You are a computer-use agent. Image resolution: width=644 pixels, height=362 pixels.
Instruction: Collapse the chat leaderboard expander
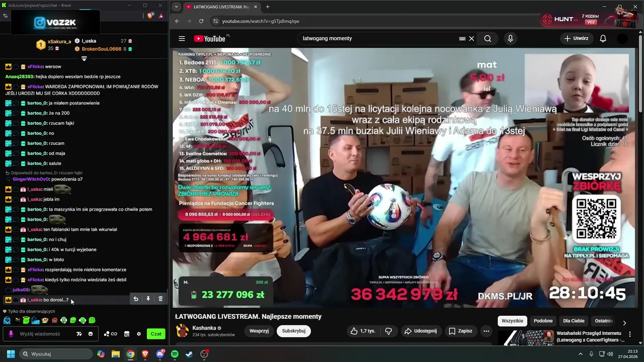coord(84,59)
